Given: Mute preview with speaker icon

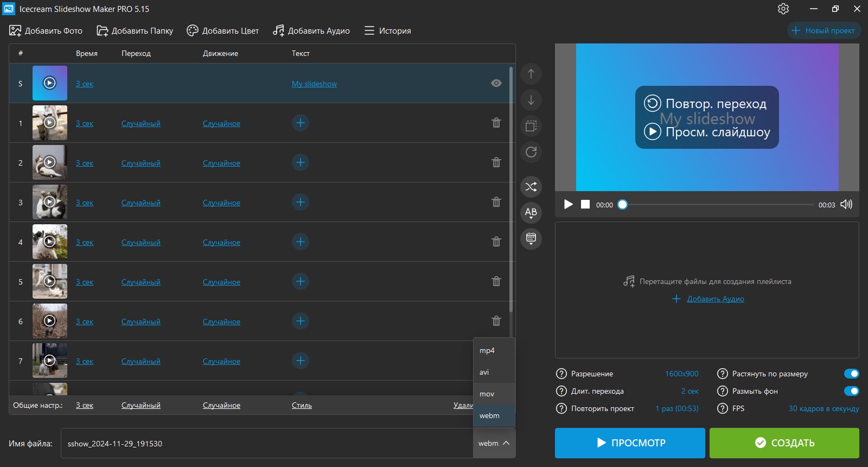Looking at the screenshot, I should point(846,204).
